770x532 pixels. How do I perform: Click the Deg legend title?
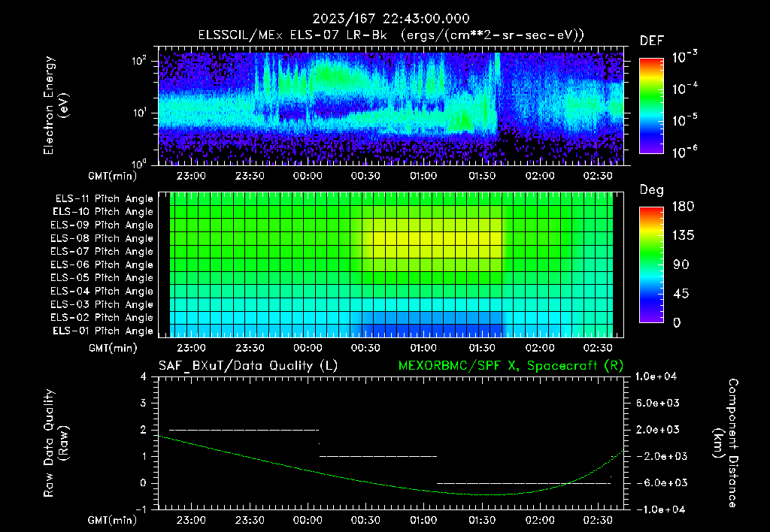tap(652, 190)
